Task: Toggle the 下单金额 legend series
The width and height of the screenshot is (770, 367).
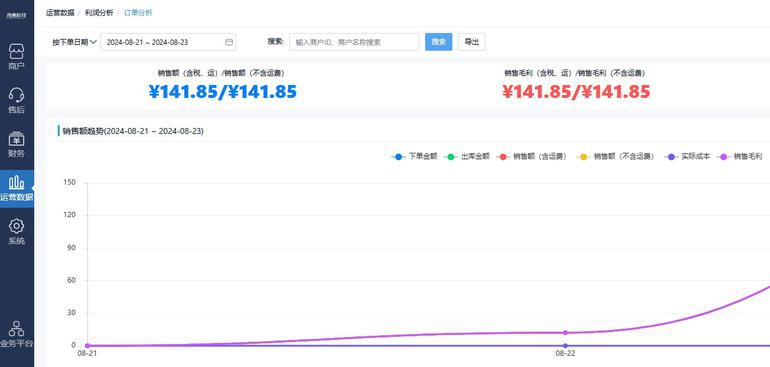Action: [414, 157]
